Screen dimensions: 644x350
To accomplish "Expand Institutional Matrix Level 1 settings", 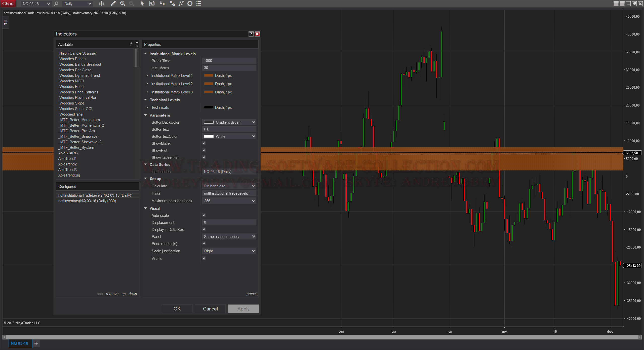I will pyautogui.click(x=147, y=76).
